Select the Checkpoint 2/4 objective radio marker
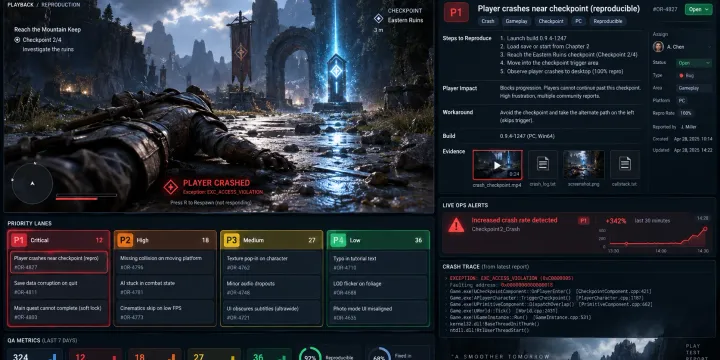 point(17,40)
